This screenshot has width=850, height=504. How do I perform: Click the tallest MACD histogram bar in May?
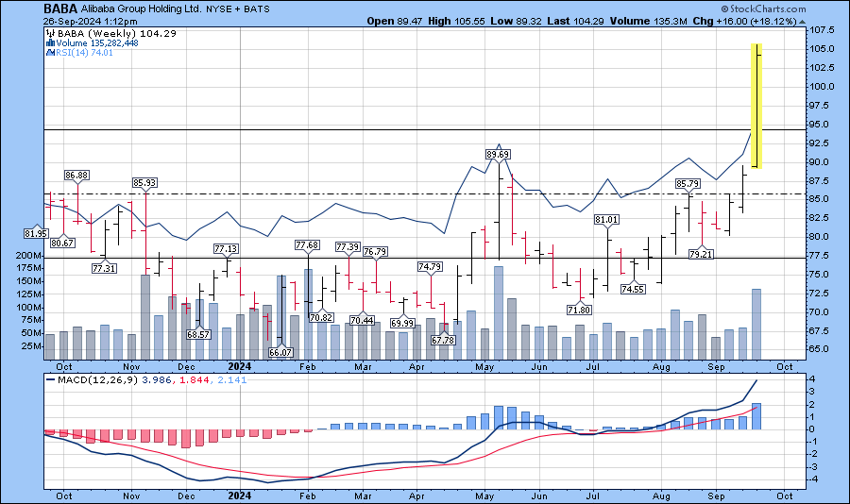(499, 417)
